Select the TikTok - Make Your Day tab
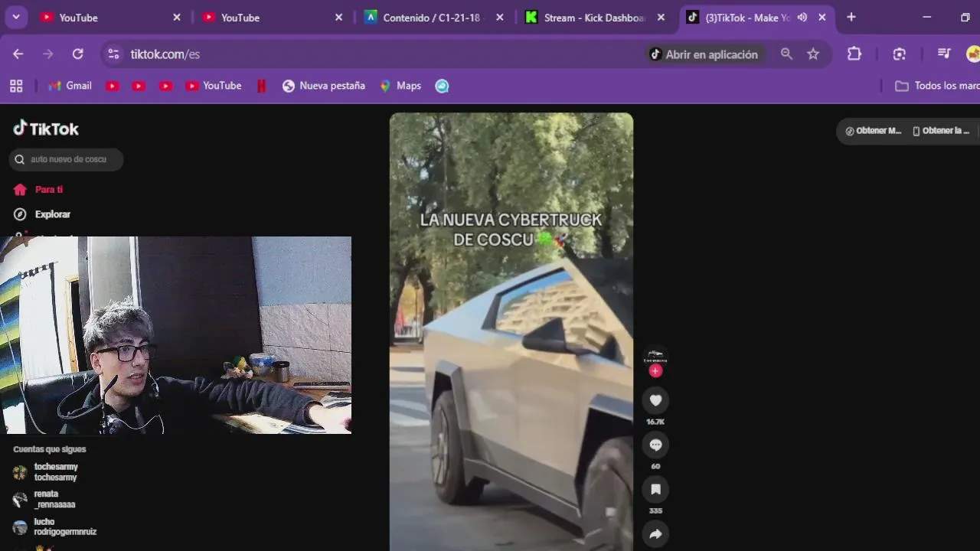The image size is (980, 551). (x=756, y=17)
